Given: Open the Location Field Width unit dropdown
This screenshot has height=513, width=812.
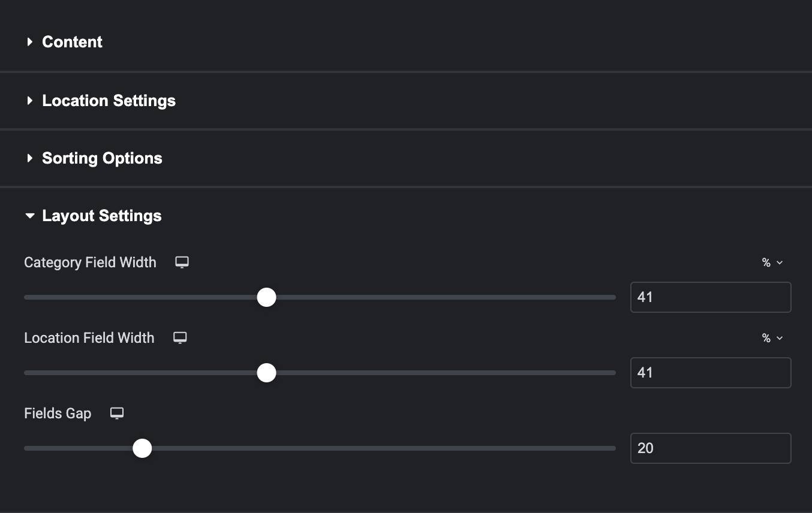Looking at the screenshot, I should (772, 338).
